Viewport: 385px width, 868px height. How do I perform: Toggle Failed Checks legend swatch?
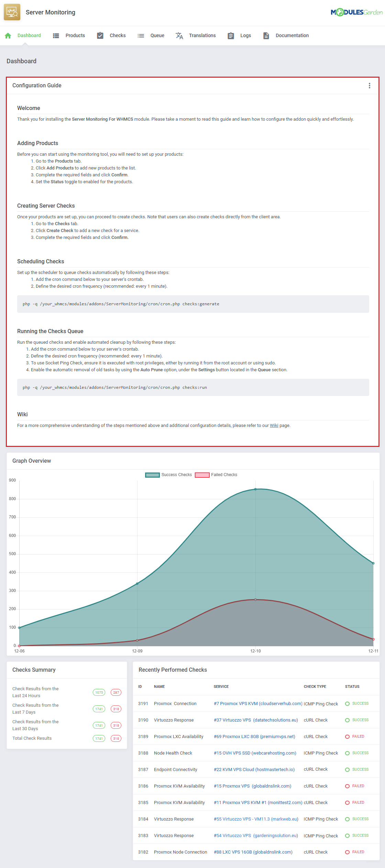coord(202,475)
